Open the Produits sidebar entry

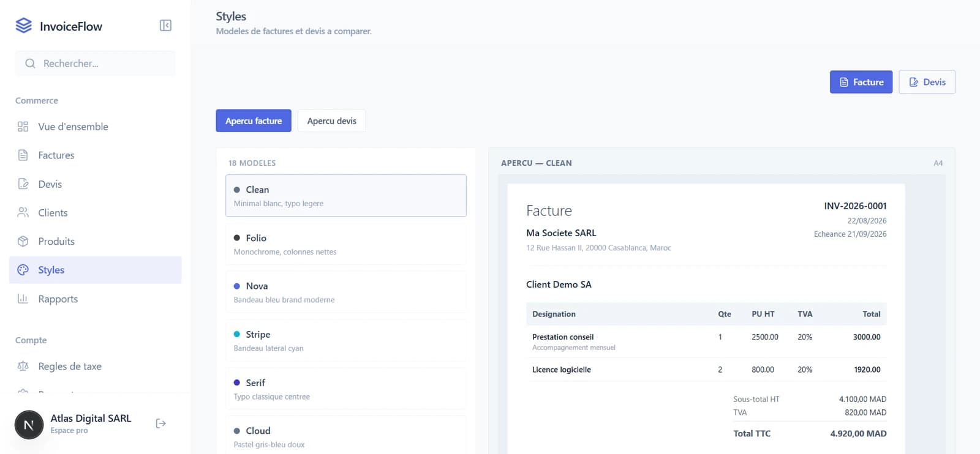(x=96, y=241)
